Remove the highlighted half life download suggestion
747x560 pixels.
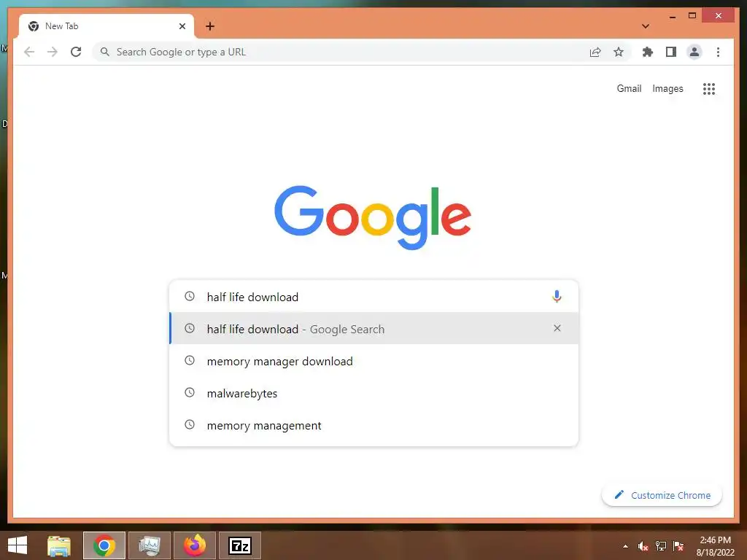[x=557, y=328]
